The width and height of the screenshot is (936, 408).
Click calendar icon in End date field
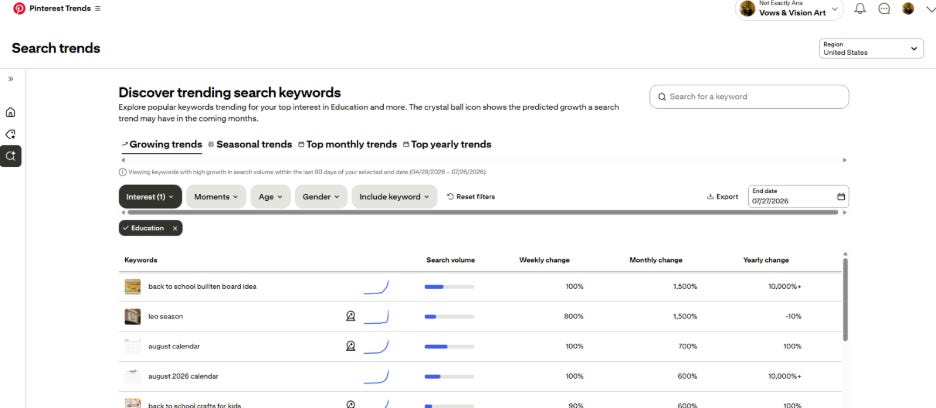840,197
